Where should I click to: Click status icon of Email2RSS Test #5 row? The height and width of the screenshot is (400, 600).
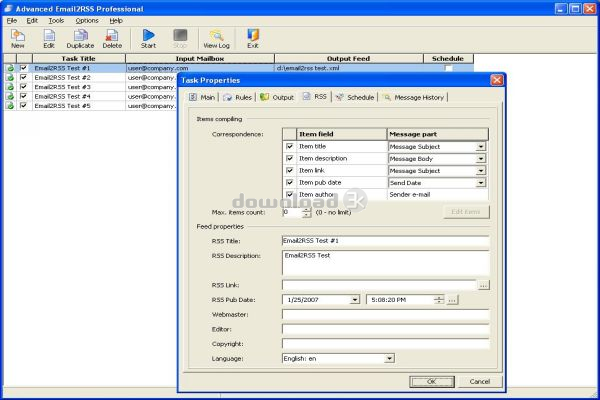click(x=10, y=106)
